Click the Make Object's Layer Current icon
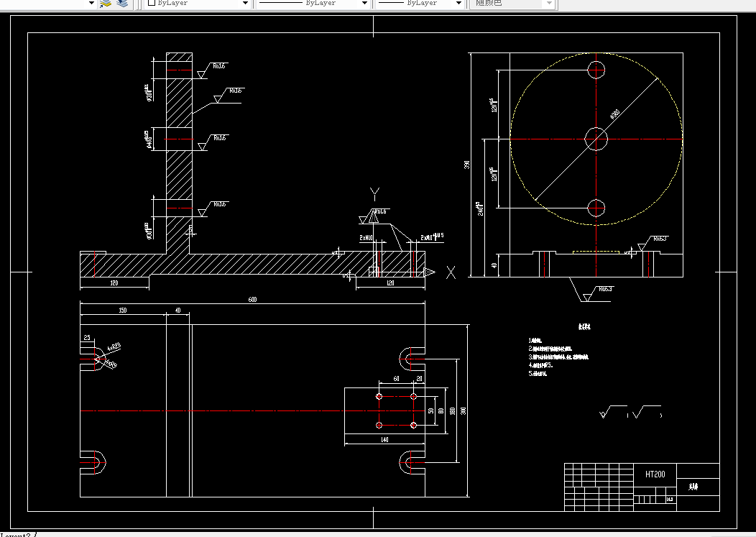This screenshot has height=537, width=756. point(106,3)
